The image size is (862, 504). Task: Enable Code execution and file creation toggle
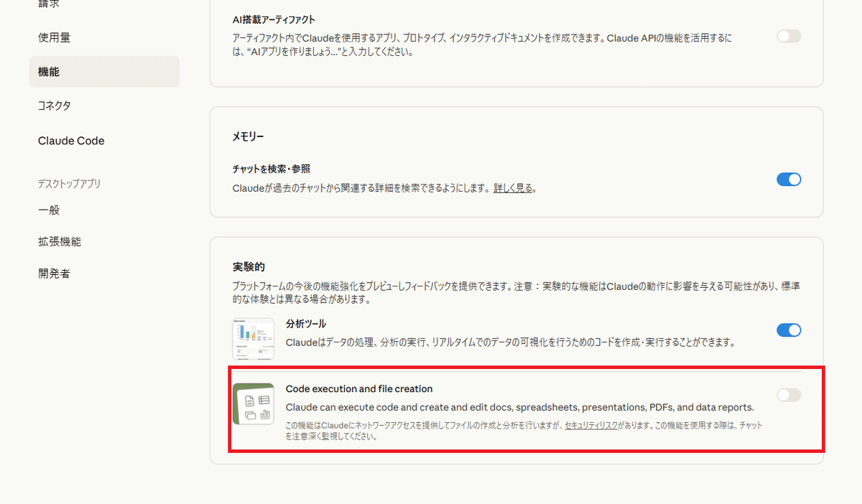tap(789, 395)
